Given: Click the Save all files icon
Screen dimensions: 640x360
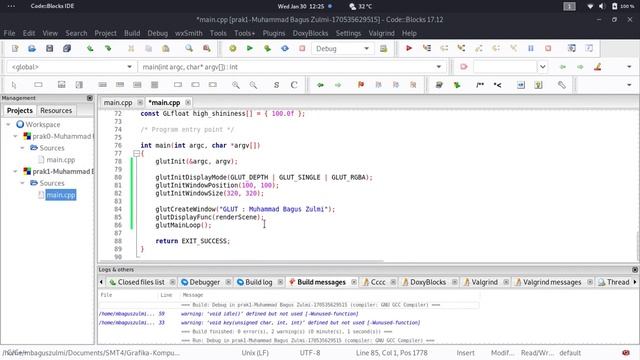Looking at the screenshot, I should click(x=67, y=49).
